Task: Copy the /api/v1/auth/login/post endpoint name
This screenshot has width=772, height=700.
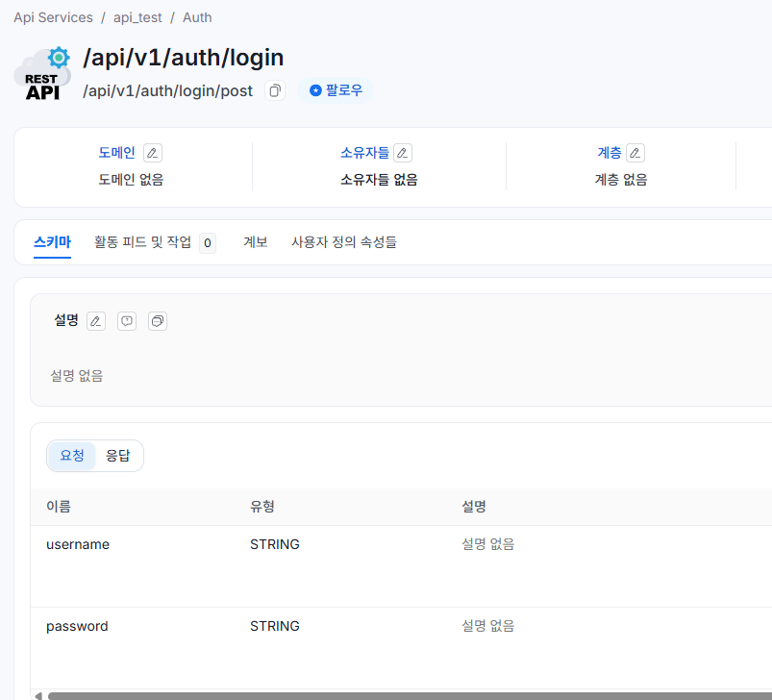Action: point(275,90)
